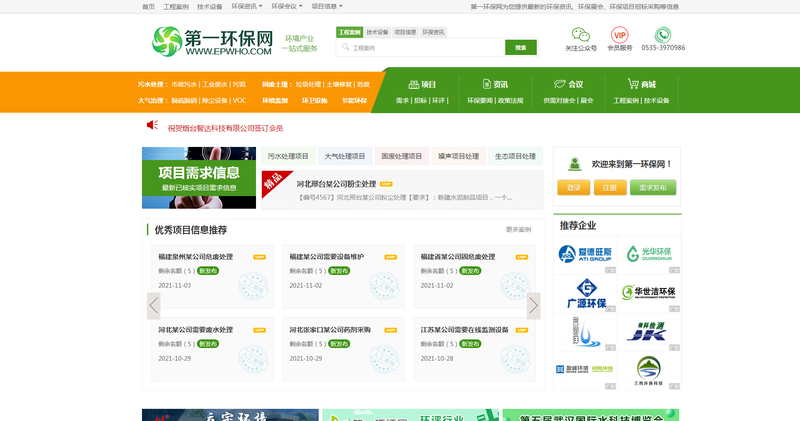Open the 河北邢台某公司粉尘处理 featured project
The height and width of the screenshot is (421, 800).
click(x=336, y=184)
